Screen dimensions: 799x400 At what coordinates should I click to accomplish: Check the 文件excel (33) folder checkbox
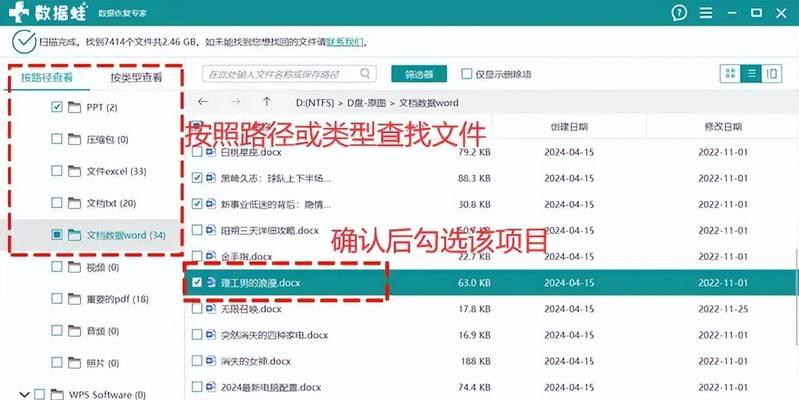point(57,171)
